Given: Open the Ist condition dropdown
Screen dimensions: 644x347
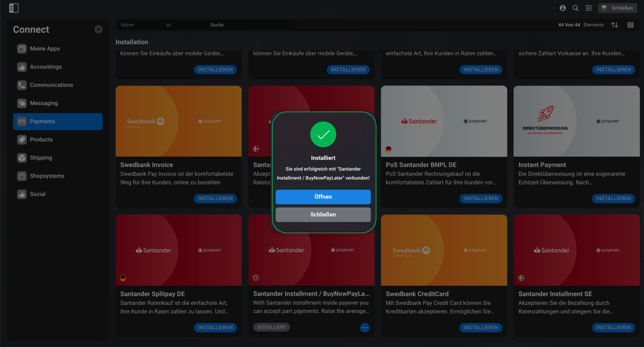Looking at the screenshot, I should [x=184, y=25].
